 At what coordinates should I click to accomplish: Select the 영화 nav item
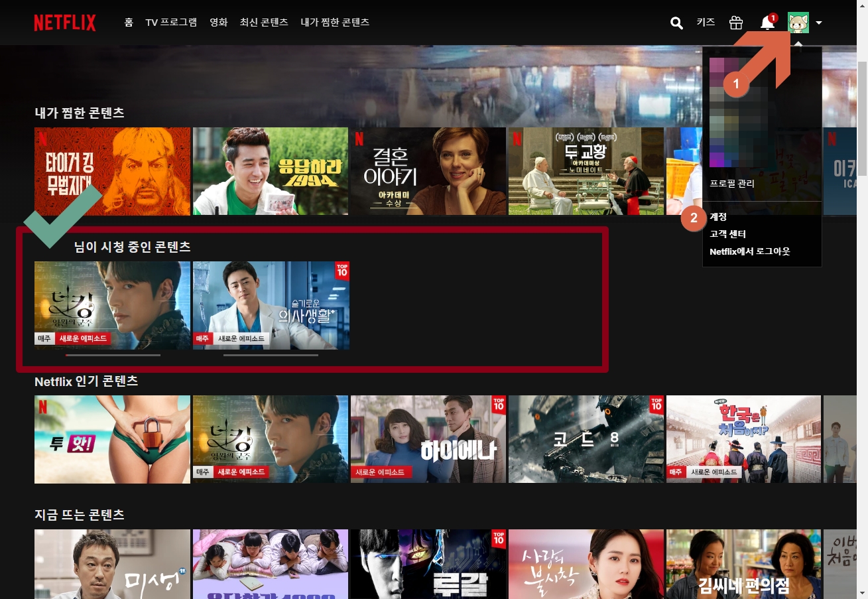click(218, 23)
